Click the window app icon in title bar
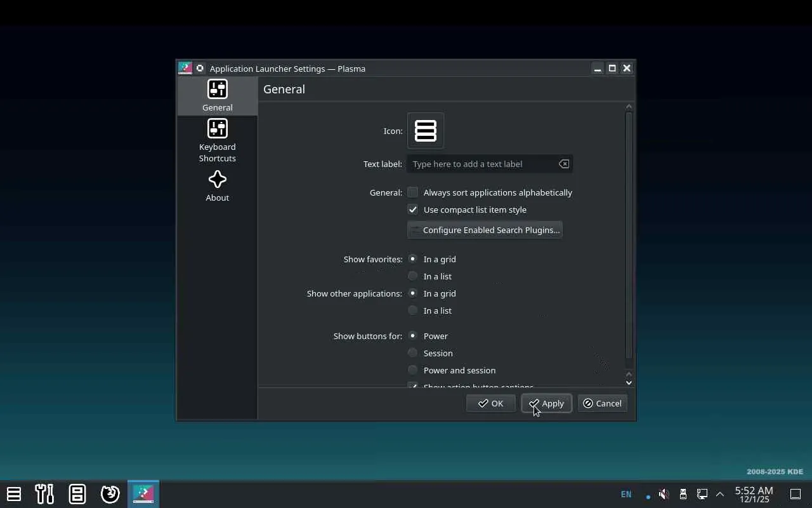This screenshot has height=508, width=812. pyautogui.click(x=185, y=68)
